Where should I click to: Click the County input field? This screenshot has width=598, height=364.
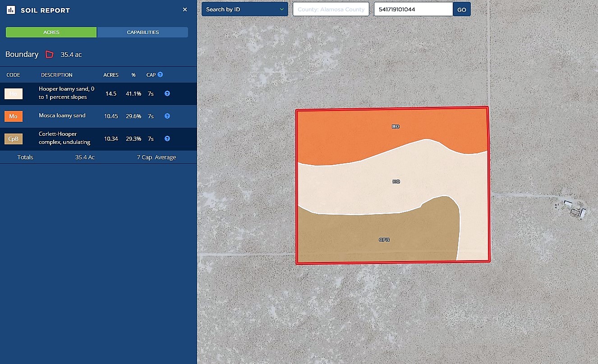(x=331, y=9)
